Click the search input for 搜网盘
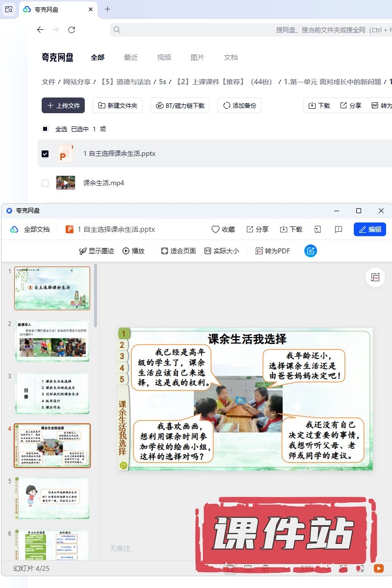 (245, 30)
